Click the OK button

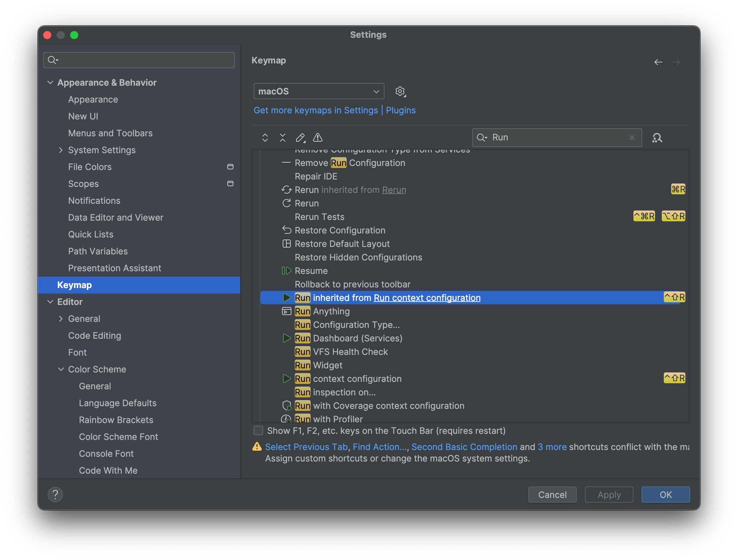click(665, 495)
